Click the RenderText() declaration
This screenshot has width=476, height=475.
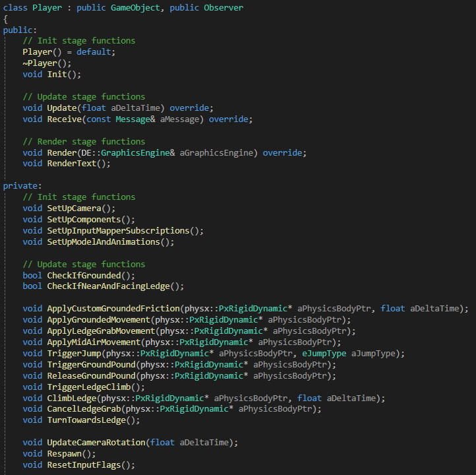(67, 164)
